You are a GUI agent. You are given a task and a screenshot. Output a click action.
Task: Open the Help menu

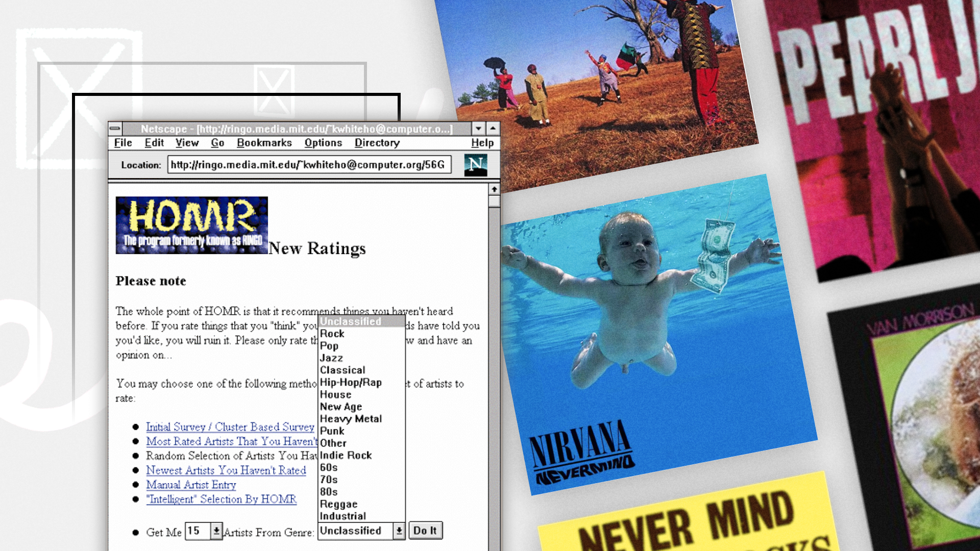(x=482, y=143)
